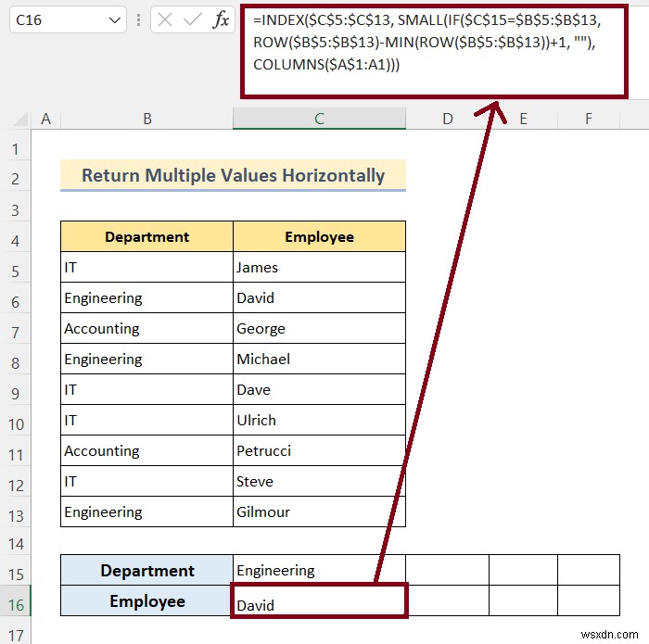Select the cell containing 'Steve'
Screen dimensions: 649x644
point(319,481)
